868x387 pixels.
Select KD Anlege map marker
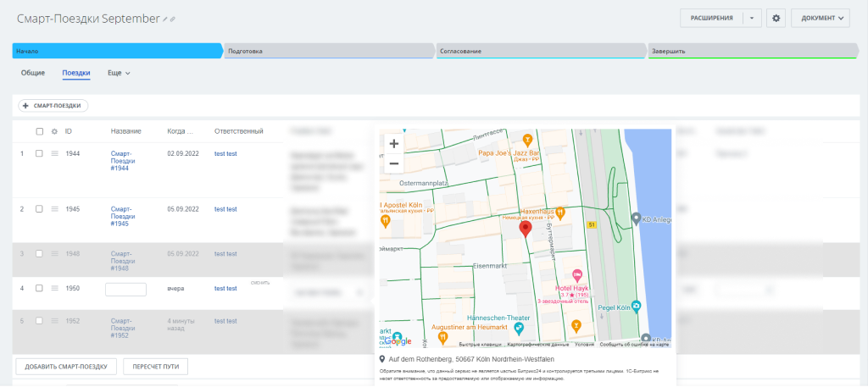pyautogui.click(x=636, y=219)
